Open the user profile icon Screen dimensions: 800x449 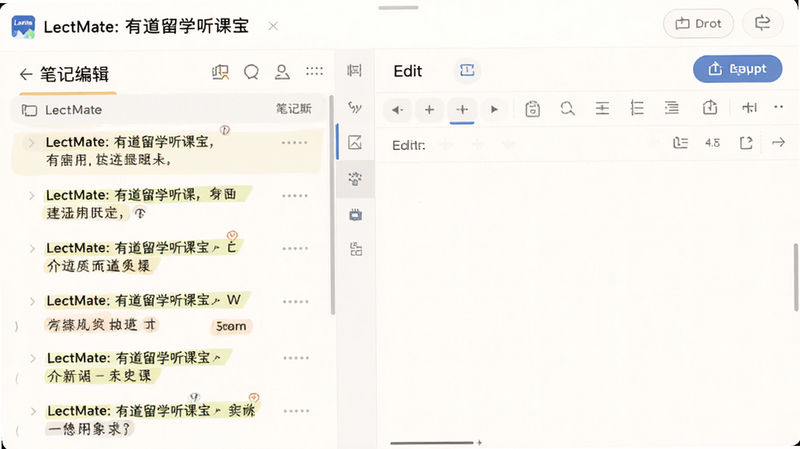pos(282,72)
